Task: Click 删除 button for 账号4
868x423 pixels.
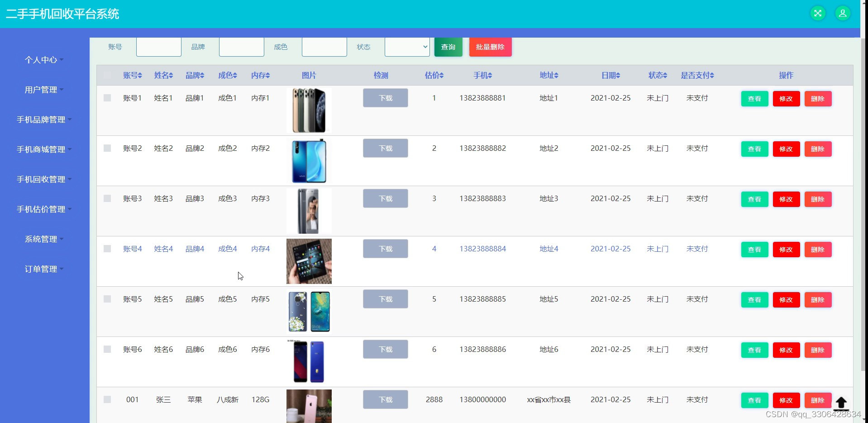Action: (x=818, y=250)
